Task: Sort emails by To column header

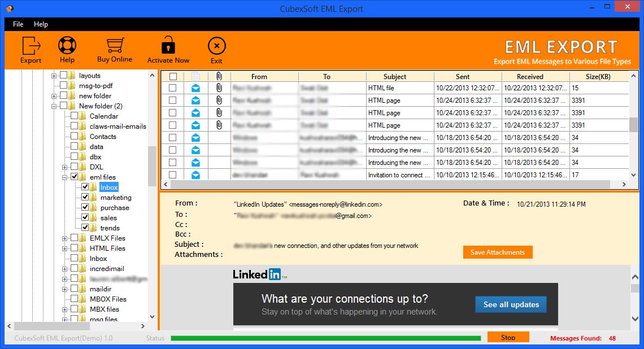Action: (332, 76)
